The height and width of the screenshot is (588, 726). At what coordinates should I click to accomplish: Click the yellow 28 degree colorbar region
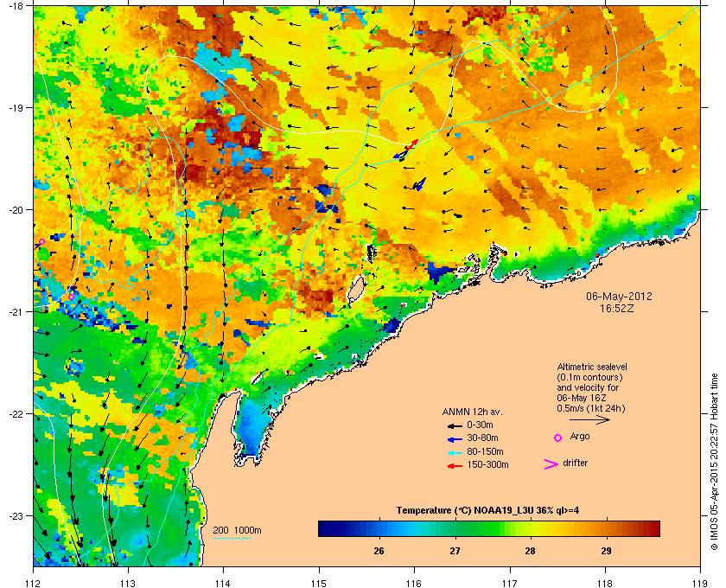[x=530, y=528]
